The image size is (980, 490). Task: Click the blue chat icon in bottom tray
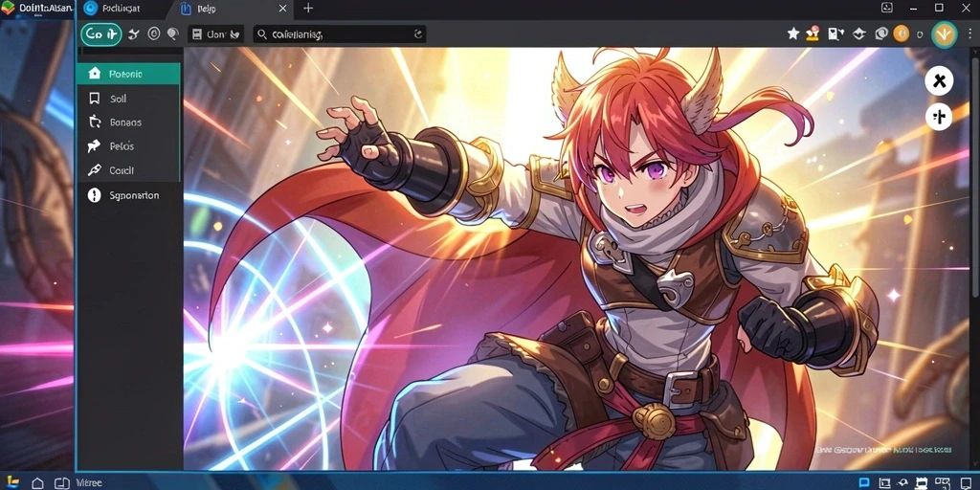pyautogui.click(x=864, y=482)
